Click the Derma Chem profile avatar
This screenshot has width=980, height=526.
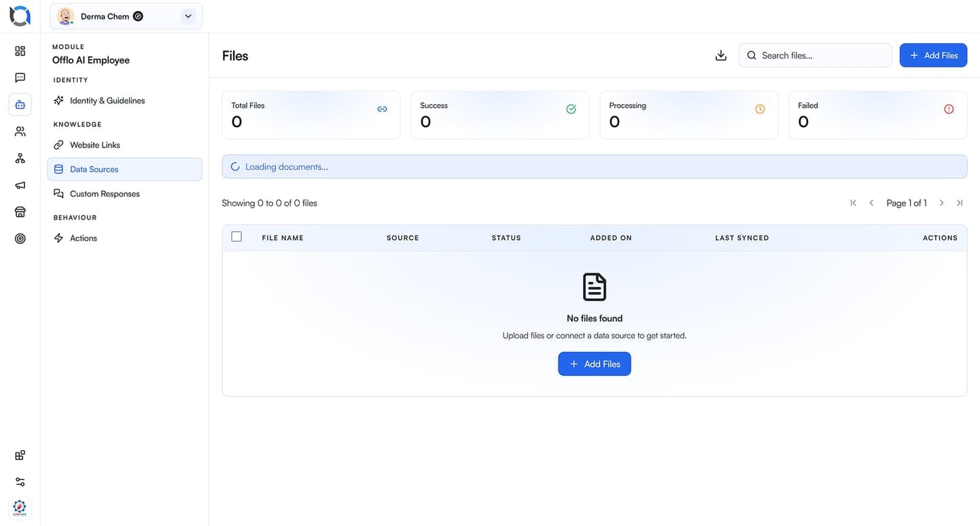click(65, 16)
